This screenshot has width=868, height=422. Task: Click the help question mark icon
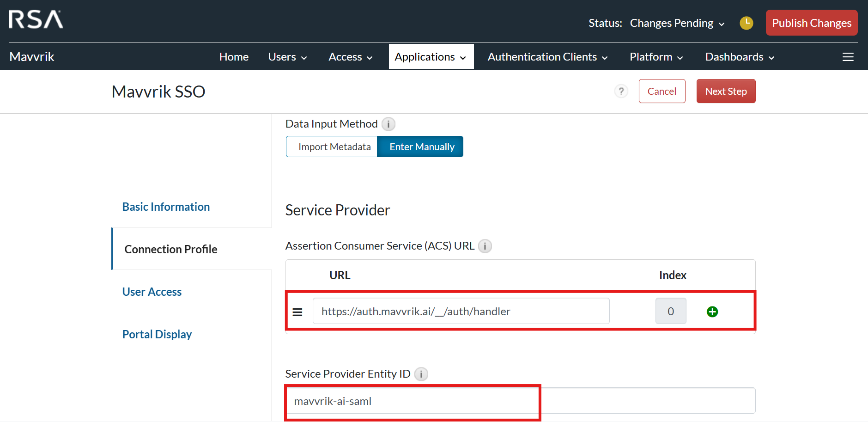point(621,91)
